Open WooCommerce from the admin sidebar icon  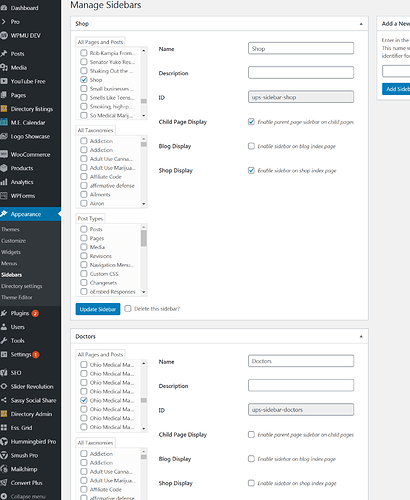click(4, 154)
